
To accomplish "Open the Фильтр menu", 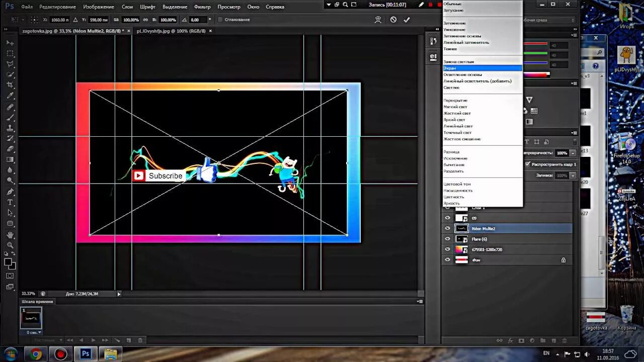I will coord(202,7).
